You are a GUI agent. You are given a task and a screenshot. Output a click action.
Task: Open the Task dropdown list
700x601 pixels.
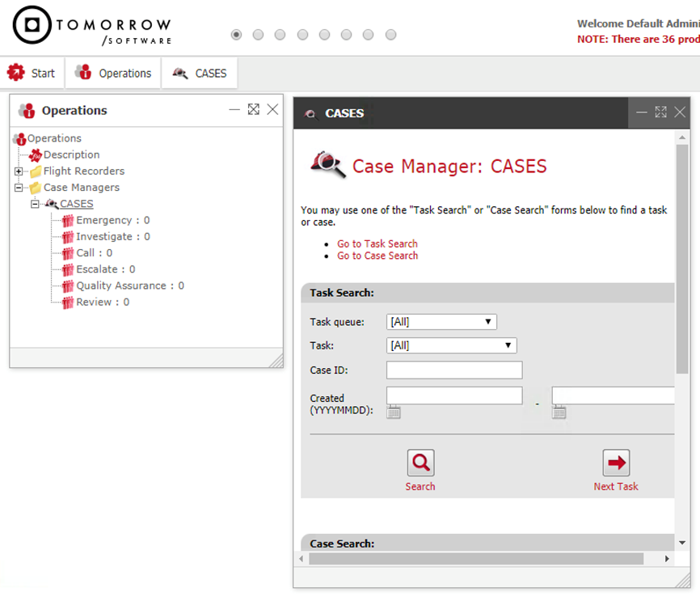(x=451, y=345)
